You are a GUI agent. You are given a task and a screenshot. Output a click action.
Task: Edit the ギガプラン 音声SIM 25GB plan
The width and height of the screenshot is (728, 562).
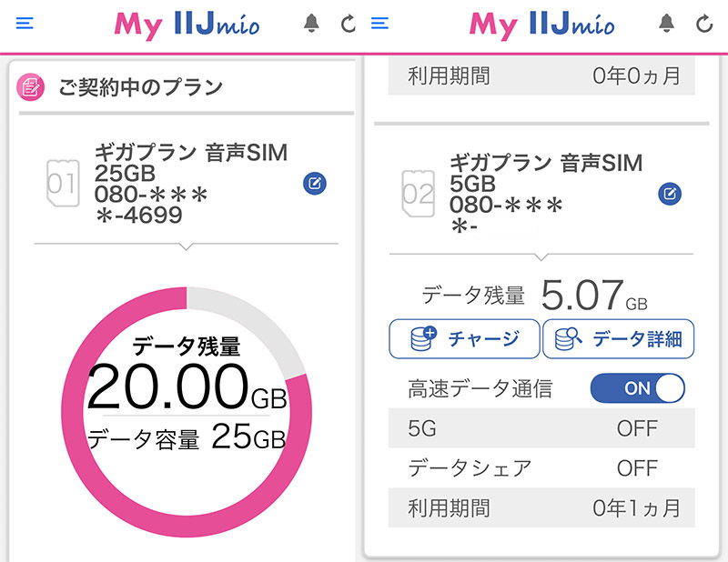314,184
